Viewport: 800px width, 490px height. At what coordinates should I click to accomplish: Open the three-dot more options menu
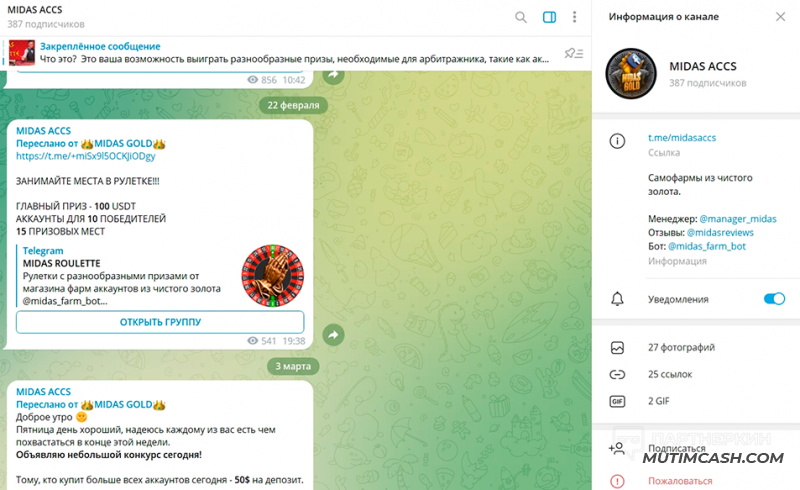[574, 17]
